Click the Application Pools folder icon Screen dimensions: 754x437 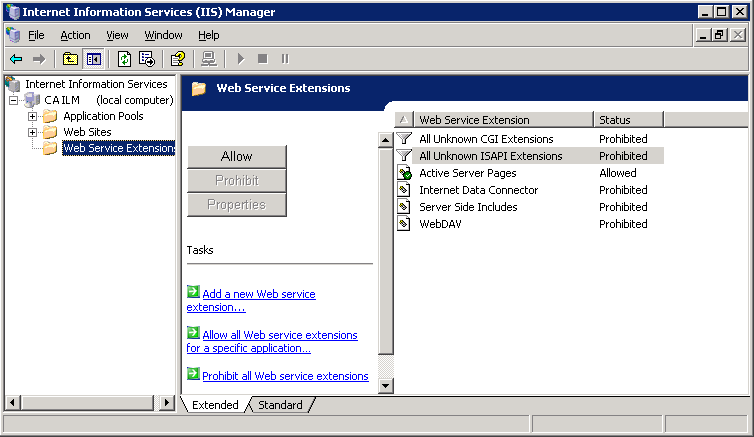(x=50, y=116)
